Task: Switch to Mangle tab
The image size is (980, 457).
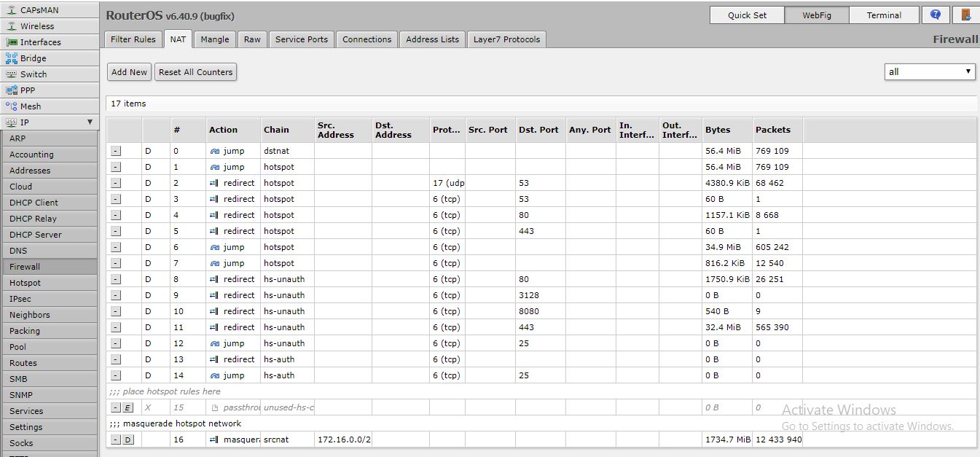Action: point(215,39)
